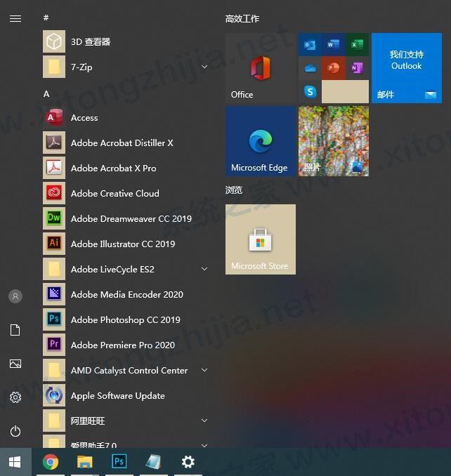Open Pictures from Start sidebar
Image resolution: width=451 pixels, height=476 pixels.
pyautogui.click(x=15, y=364)
